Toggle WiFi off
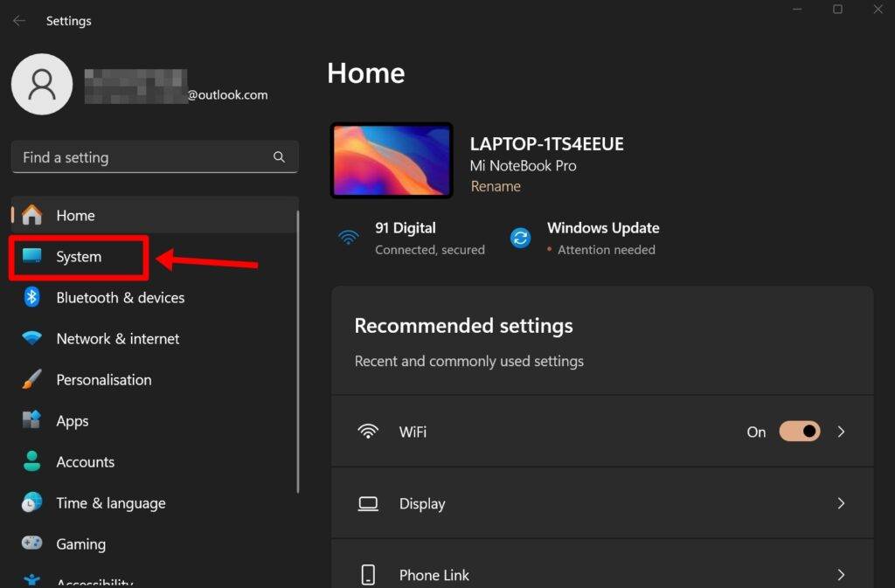The height and width of the screenshot is (588, 895). pyautogui.click(x=799, y=431)
